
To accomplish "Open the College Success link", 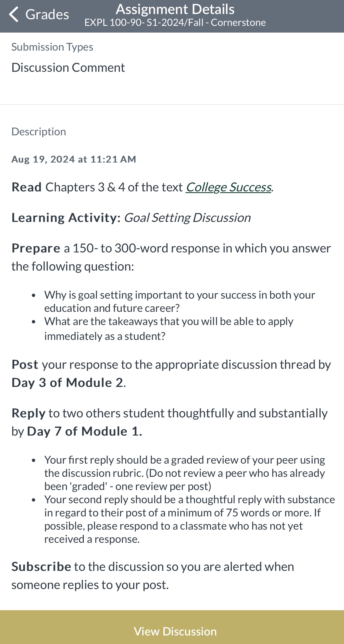I will [x=228, y=187].
